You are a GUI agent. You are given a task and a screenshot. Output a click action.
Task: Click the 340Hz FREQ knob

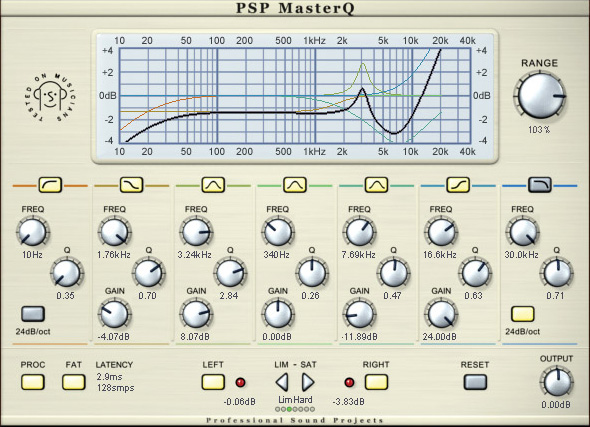(278, 232)
